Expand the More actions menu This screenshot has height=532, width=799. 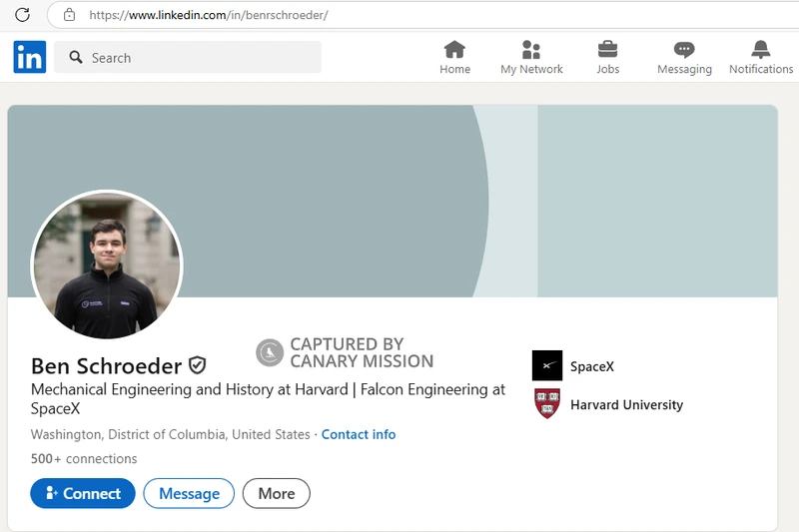point(277,493)
